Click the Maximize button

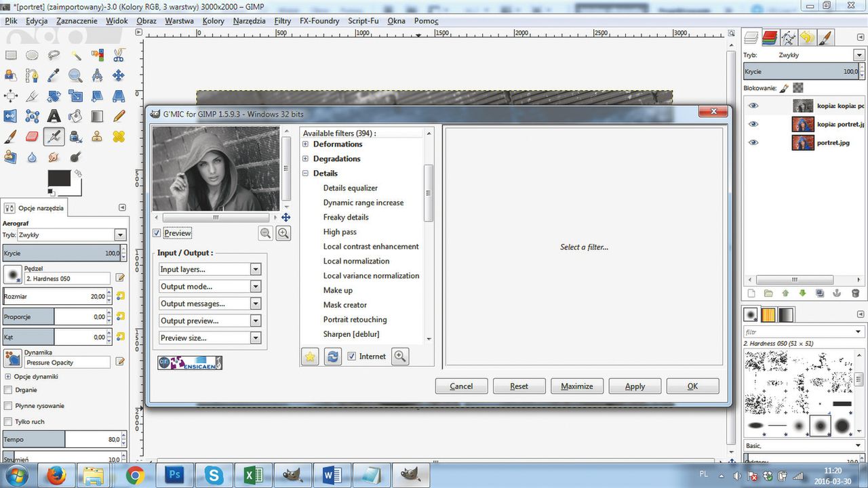577,386
